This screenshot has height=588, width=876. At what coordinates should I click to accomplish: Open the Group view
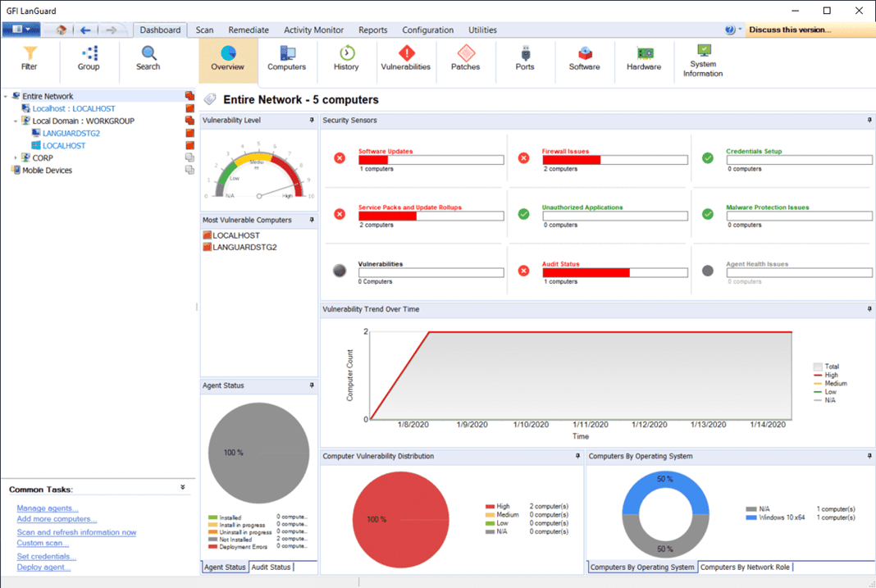[88, 59]
